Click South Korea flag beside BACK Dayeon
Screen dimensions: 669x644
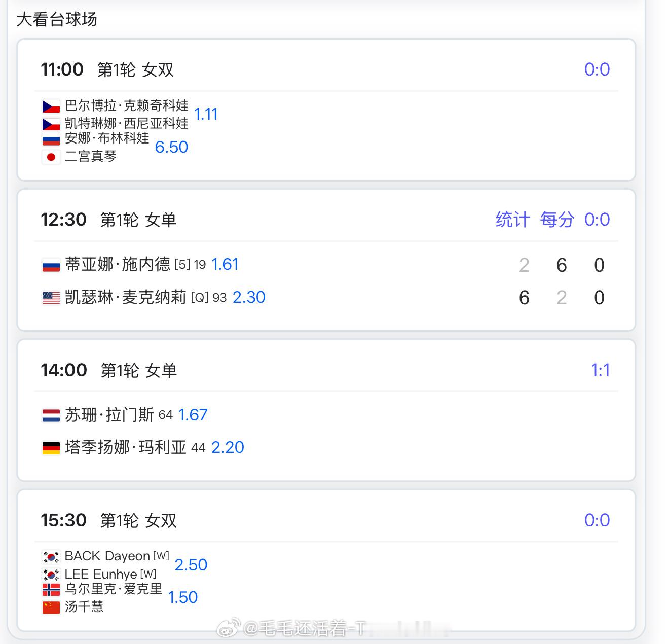click(51, 557)
